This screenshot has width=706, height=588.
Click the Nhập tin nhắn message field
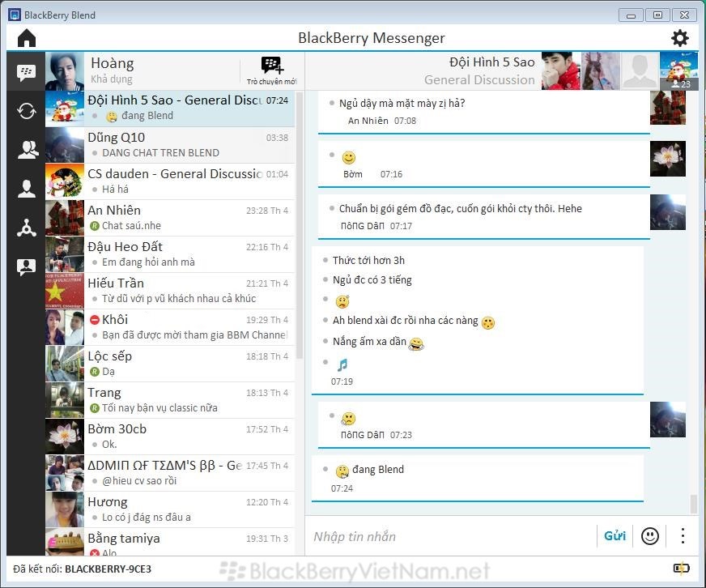pyautogui.click(x=449, y=536)
